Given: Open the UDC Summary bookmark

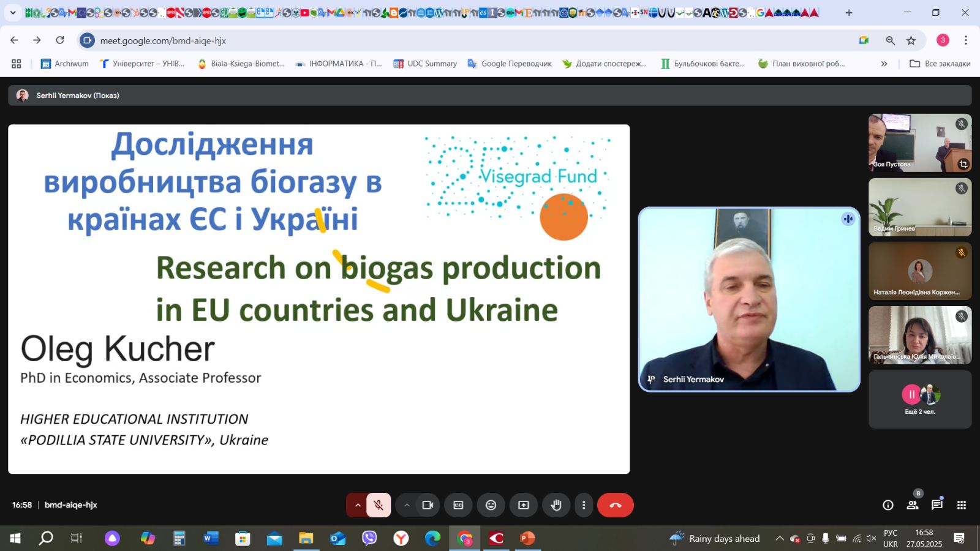Looking at the screenshot, I should (x=425, y=64).
